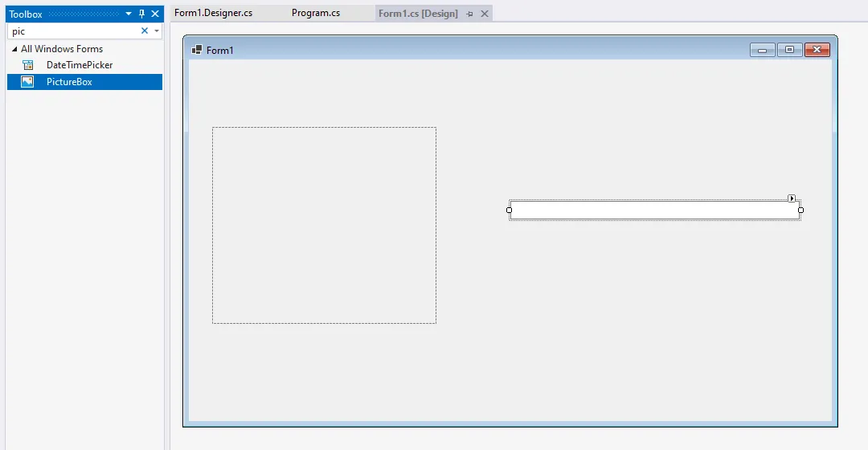Screen dimensions: 868x450
Task: Click the DateTimePicker icon in the Toolbox
Action: click(x=28, y=65)
